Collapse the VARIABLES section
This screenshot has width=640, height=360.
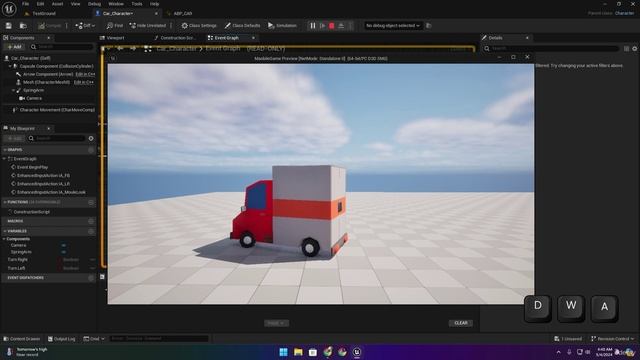point(5,231)
